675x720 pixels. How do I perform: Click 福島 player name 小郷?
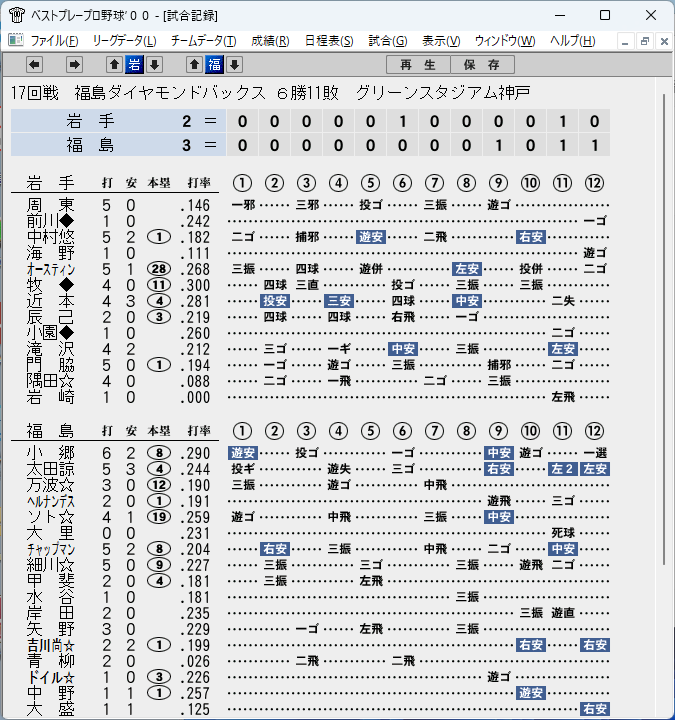51,453
